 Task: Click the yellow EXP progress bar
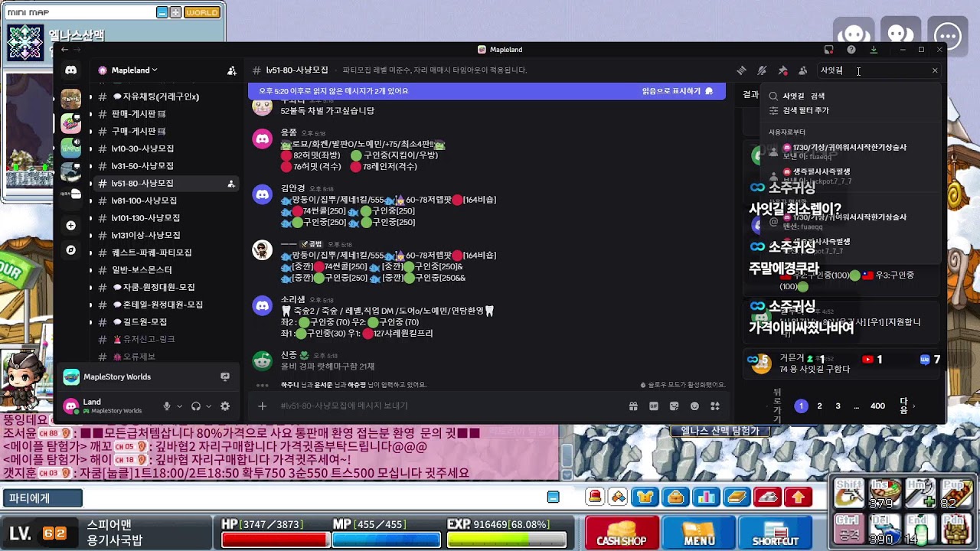(506, 540)
